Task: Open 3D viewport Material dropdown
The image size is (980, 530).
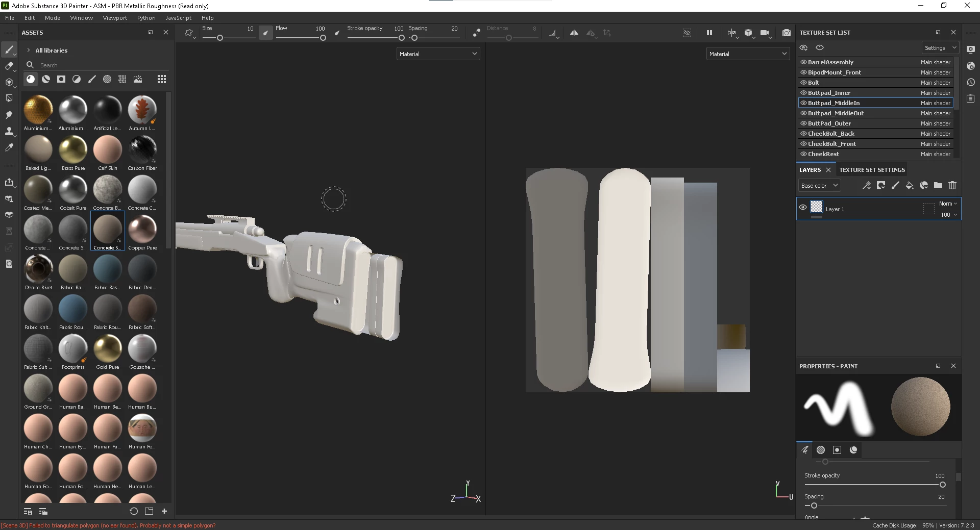Action: (438, 54)
